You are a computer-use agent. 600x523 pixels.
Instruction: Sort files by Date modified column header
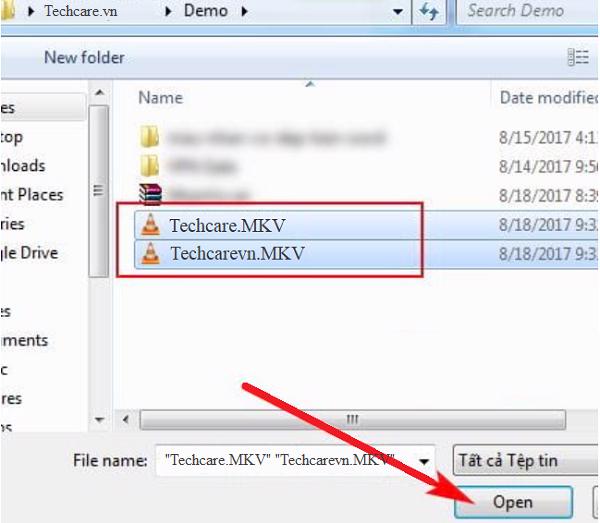click(x=549, y=98)
